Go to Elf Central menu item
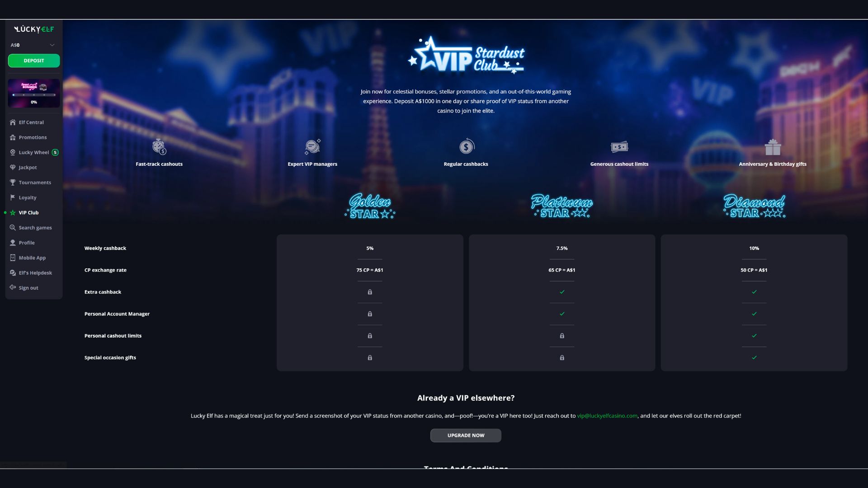Image resolution: width=868 pixels, height=488 pixels. point(31,122)
